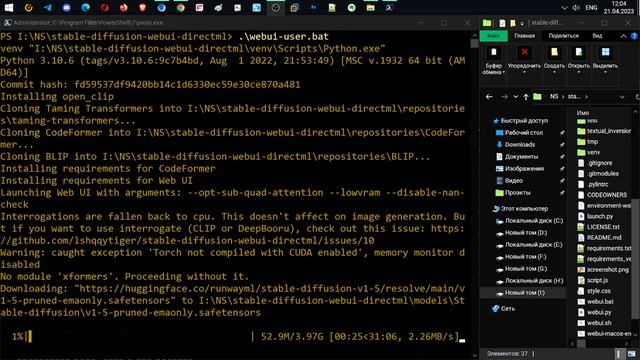Screen dimensions: 640x360
Task: Select the webui.bat file
Action: [596, 302]
